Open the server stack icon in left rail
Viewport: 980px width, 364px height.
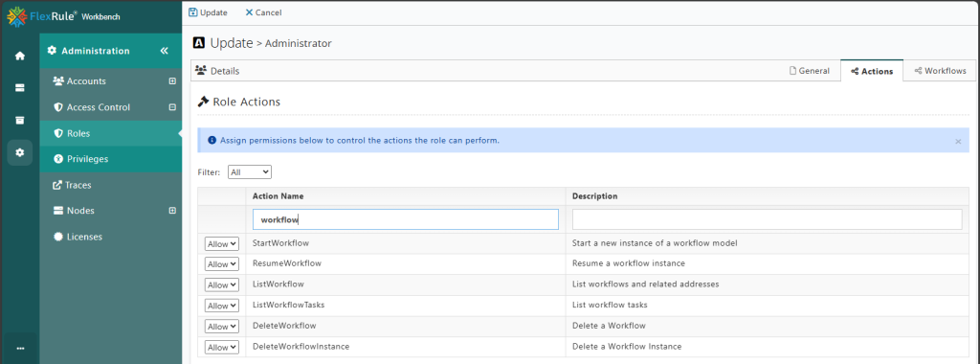(x=20, y=87)
